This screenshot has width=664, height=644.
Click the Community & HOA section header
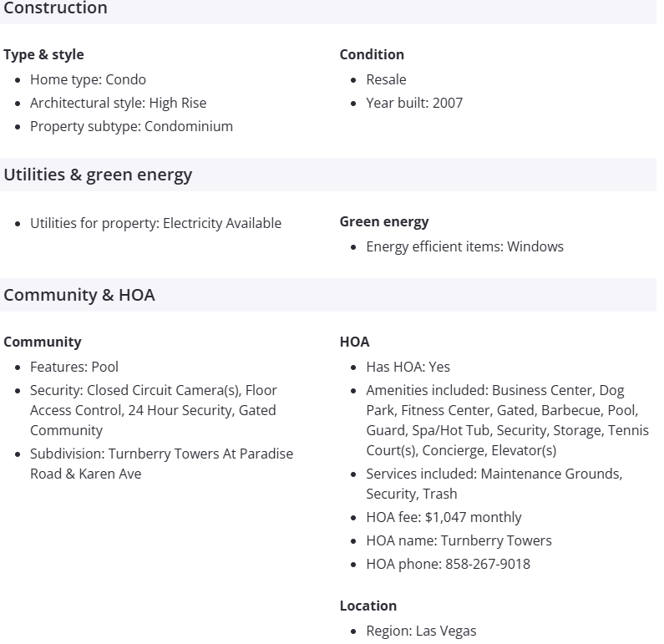(x=79, y=295)
